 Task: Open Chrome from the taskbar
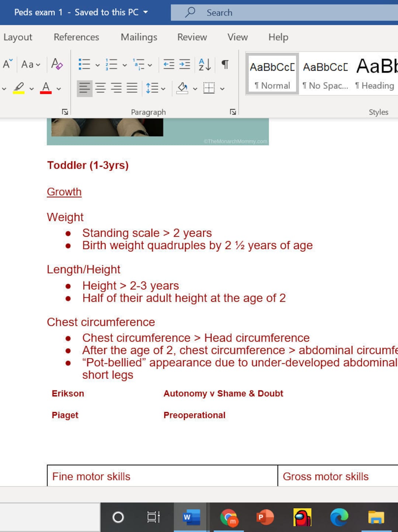[x=228, y=517]
